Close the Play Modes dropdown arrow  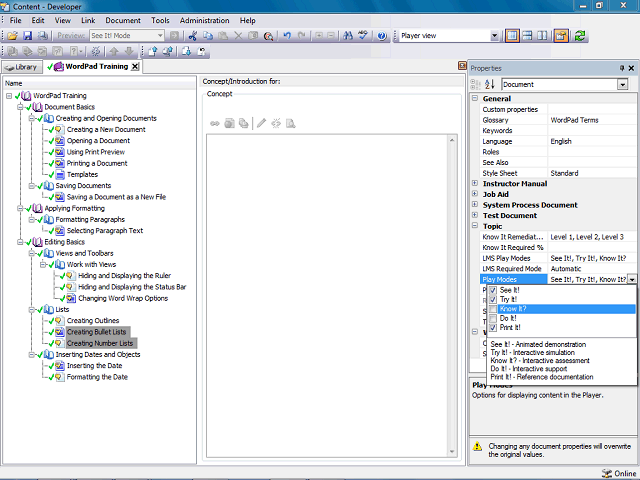[x=632, y=280]
